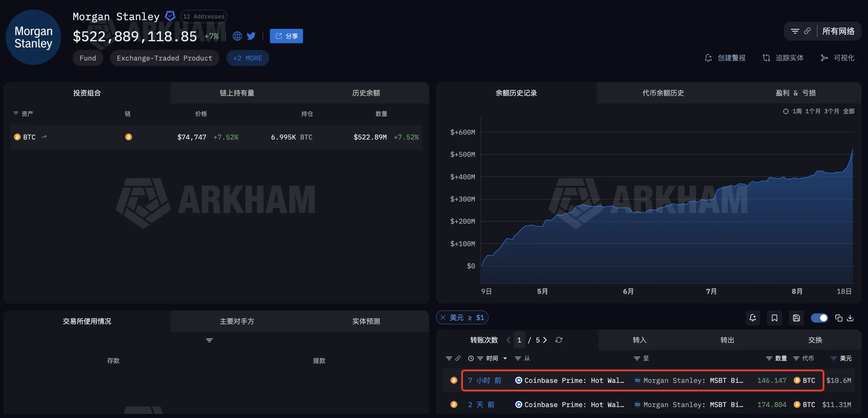Open the network filter icon beside 所有网络
This screenshot has height=418, width=868.
pyautogui.click(x=795, y=31)
